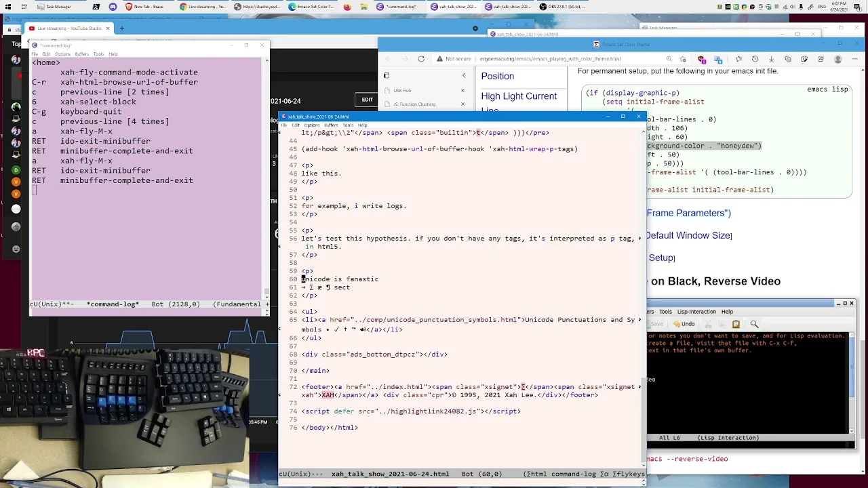Open Buffers menu in command-log window
This screenshot has height=488, width=868.
tap(82, 54)
